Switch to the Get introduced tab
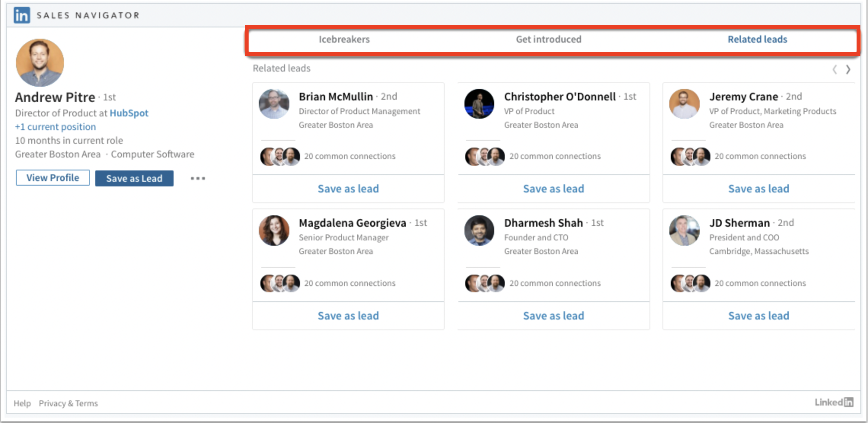The width and height of the screenshot is (868, 423). tap(549, 39)
